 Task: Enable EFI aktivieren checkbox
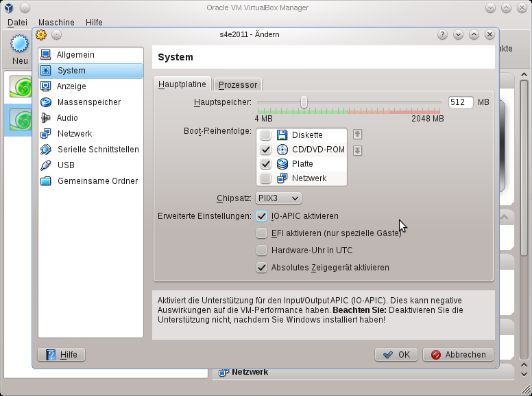pyautogui.click(x=262, y=233)
